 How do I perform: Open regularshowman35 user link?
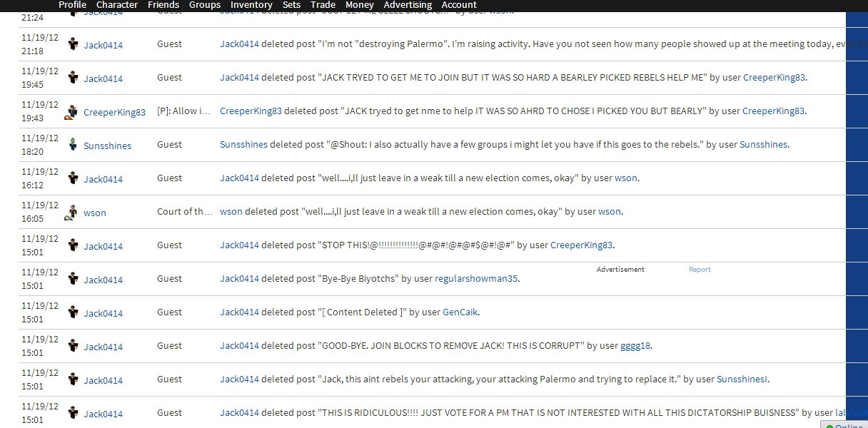tap(476, 278)
